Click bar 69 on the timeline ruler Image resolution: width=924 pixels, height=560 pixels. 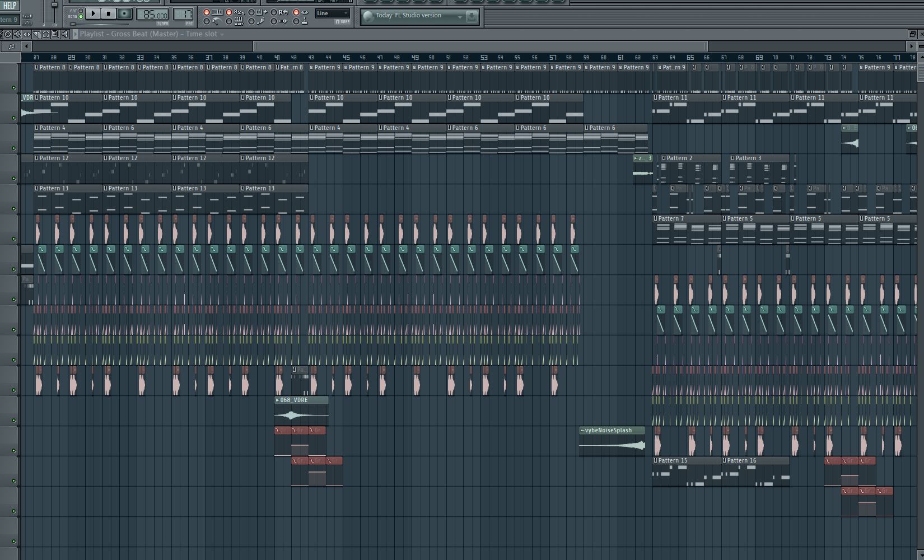759,58
